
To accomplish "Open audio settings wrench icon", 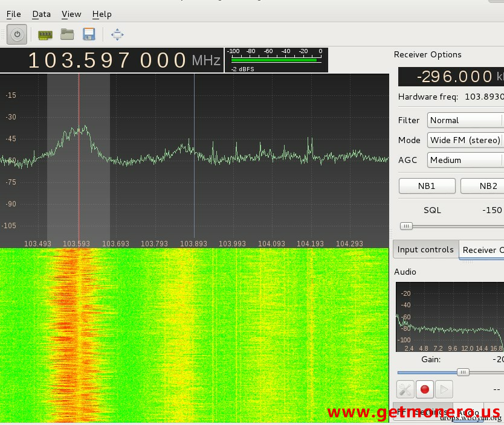I will 405,389.
